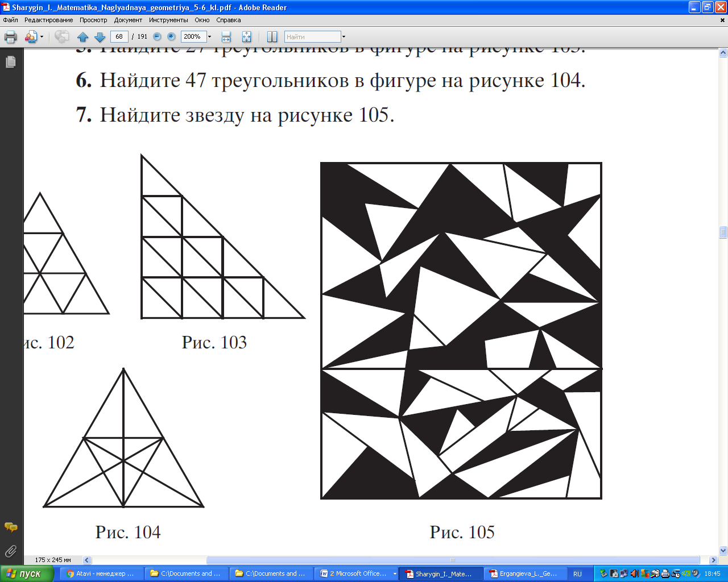Toggle fit-width scrolling mode icon
Image resolution: width=728 pixels, height=582 pixels.
226,37
